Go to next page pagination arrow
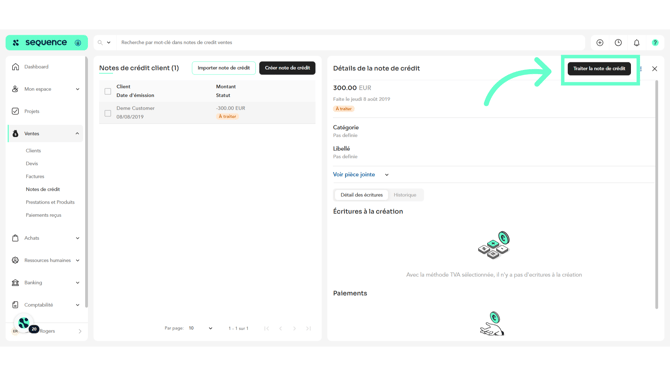This screenshot has height=376, width=670. click(x=294, y=328)
